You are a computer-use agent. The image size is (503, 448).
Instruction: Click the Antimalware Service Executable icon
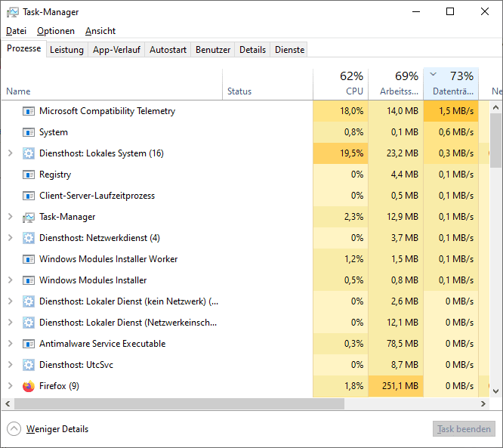[x=29, y=344]
